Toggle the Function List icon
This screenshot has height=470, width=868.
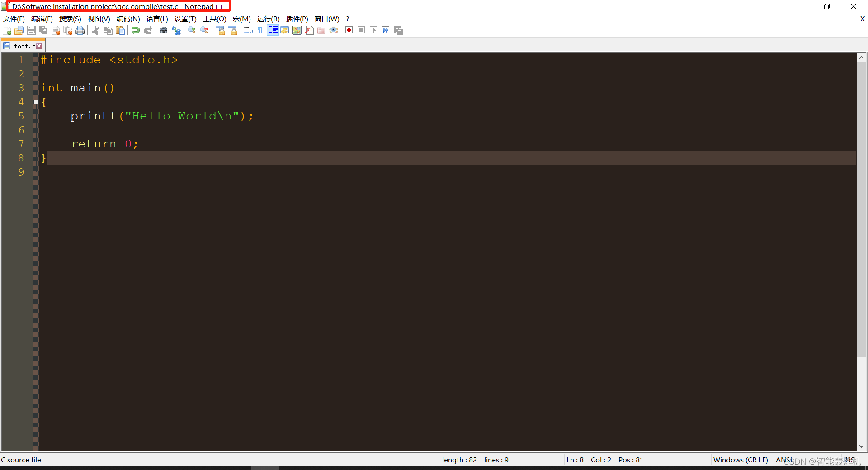[309, 30]
